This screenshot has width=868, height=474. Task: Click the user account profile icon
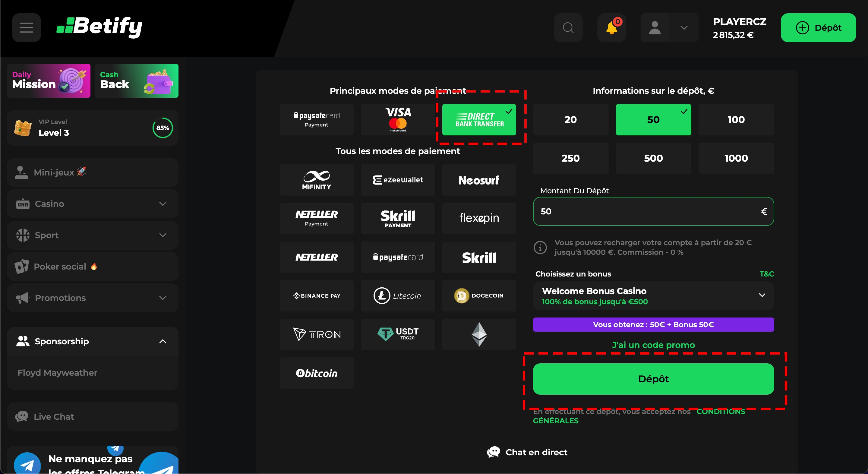click(x=655, y=27)
